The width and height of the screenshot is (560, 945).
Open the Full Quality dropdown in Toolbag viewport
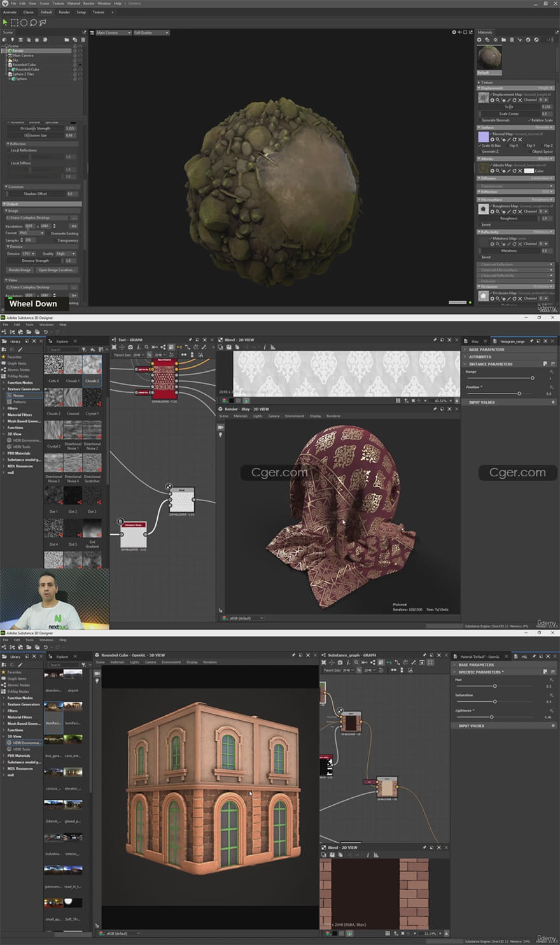pyautogui.click(x=151, y=32)
